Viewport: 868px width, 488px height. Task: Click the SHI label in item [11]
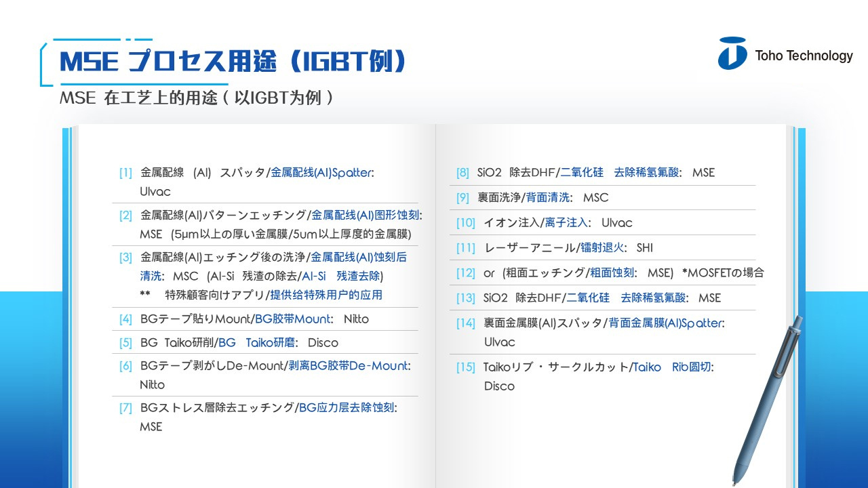644,248
